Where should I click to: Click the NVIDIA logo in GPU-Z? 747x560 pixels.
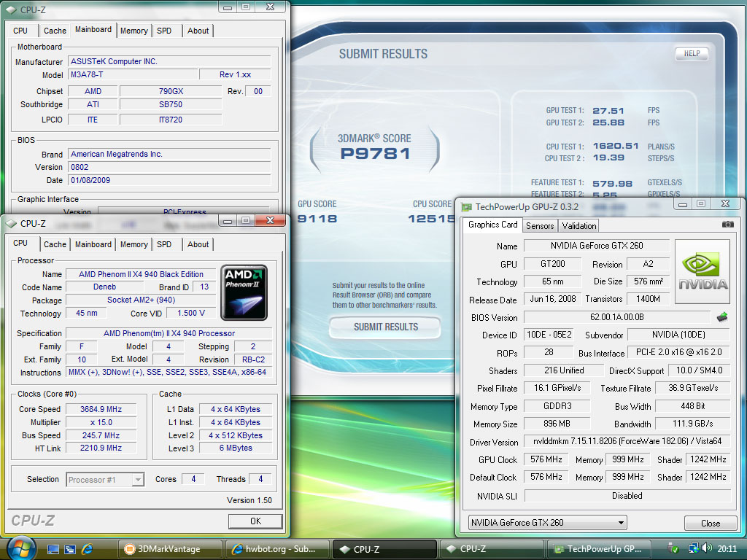click(x=703, y=271)
